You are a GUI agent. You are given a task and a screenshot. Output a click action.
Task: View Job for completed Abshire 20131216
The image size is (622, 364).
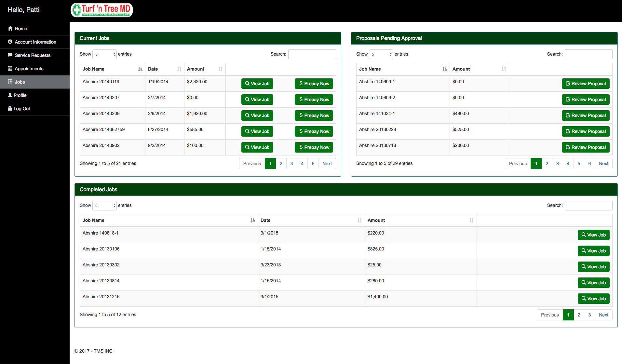point(594,299)
